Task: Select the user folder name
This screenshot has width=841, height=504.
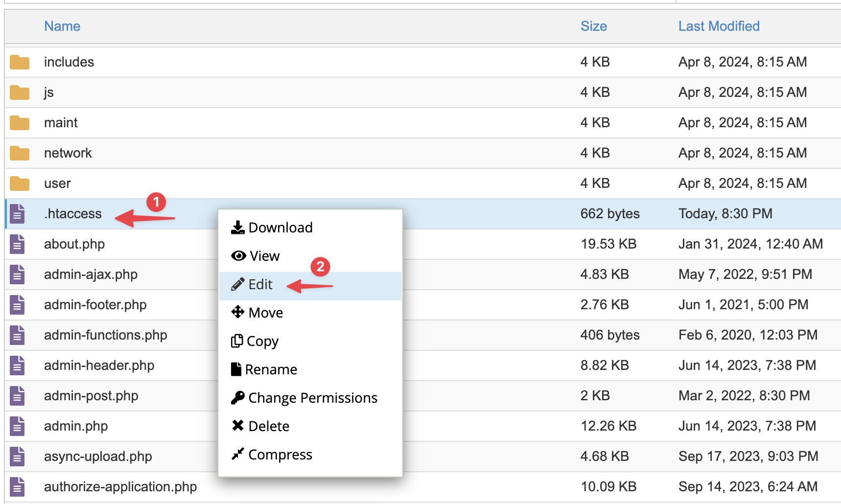Action: click(x=57, y=183)
